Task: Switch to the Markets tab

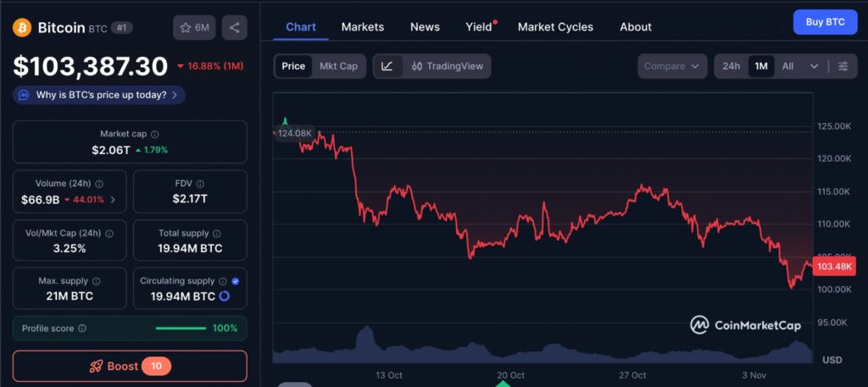Action: 363,27
